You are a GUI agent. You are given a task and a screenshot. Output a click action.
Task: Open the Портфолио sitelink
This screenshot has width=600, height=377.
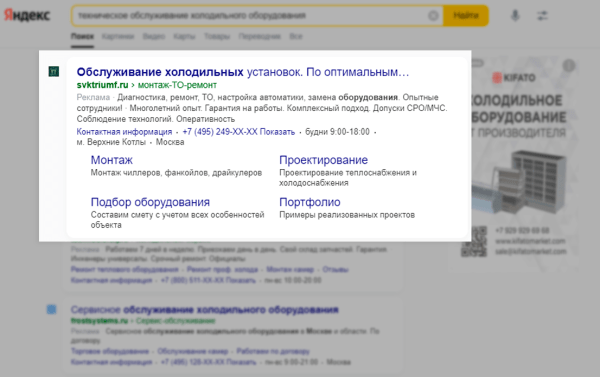tap(310, 202)
